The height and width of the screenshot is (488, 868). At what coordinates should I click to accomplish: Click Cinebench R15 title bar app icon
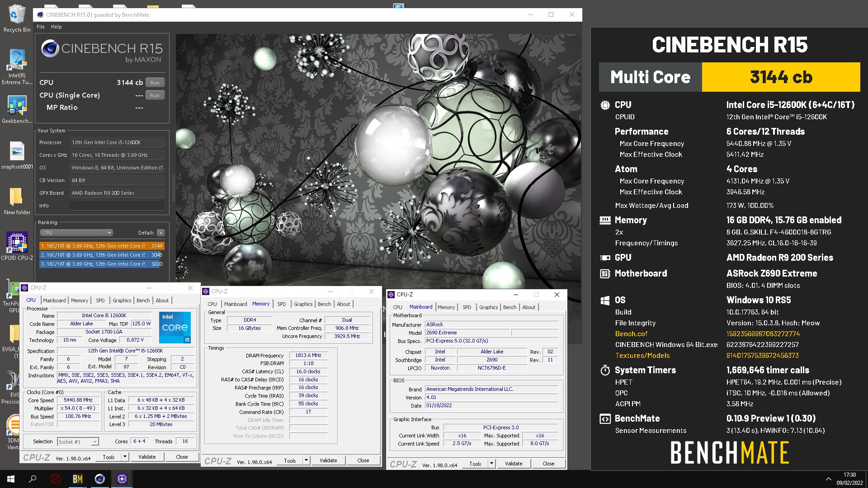40,15
